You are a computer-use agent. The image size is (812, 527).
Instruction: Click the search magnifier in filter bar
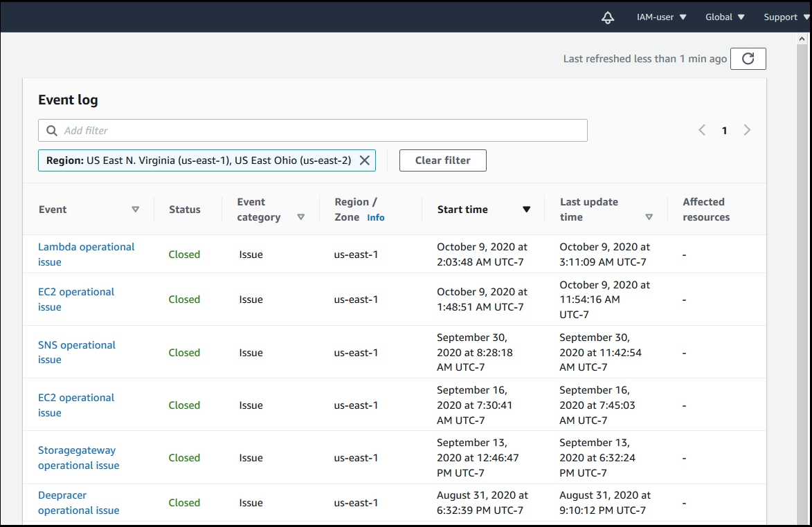pos(52,130)
